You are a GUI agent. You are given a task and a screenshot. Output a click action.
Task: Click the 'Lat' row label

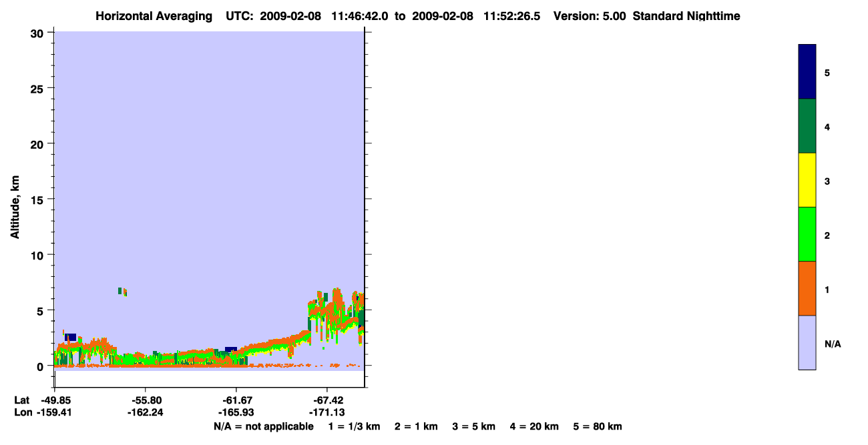(x=22, y=400)
